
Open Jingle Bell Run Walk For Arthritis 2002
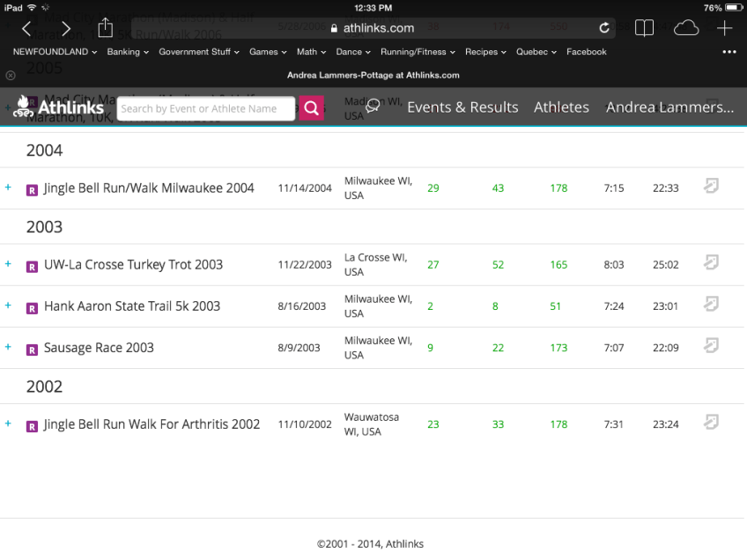152,424
